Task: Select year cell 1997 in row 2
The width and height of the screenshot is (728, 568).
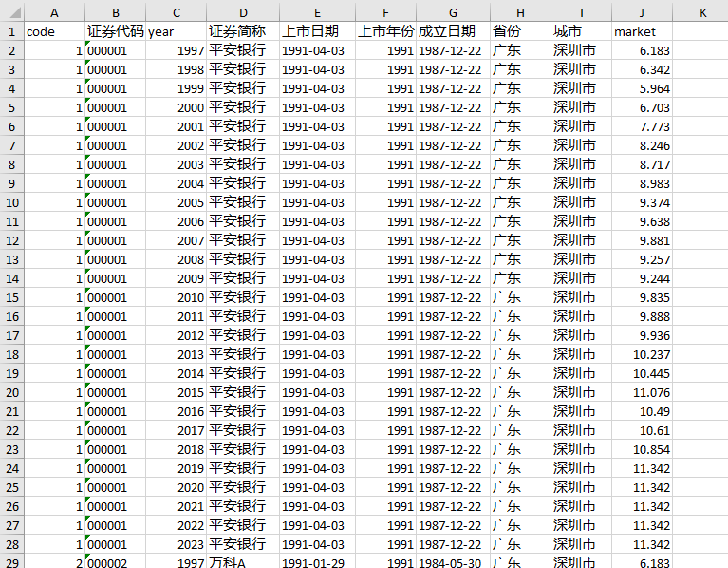Action: [176, 50]
